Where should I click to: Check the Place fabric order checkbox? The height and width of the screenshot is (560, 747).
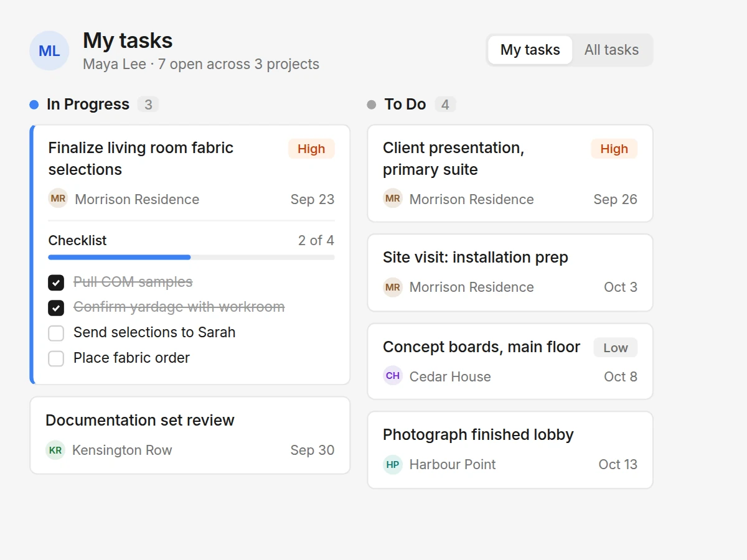click(56, 358)
